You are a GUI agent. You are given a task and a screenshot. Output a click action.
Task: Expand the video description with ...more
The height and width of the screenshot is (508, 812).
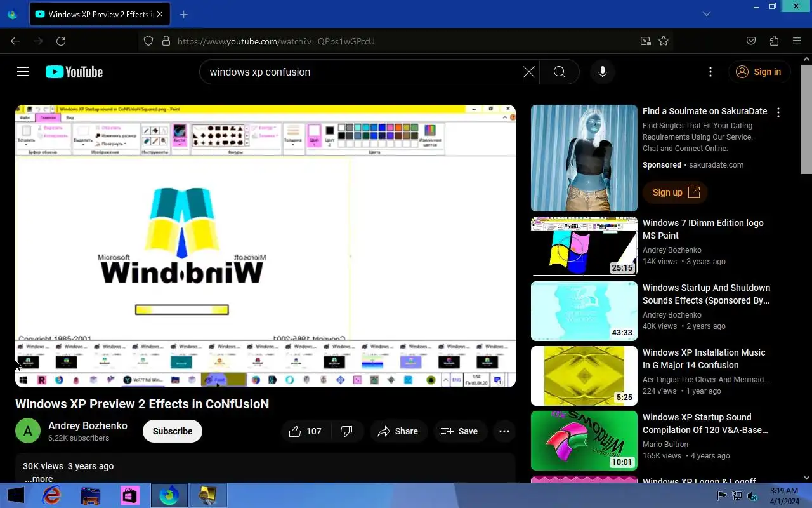[x=39, y=479]
